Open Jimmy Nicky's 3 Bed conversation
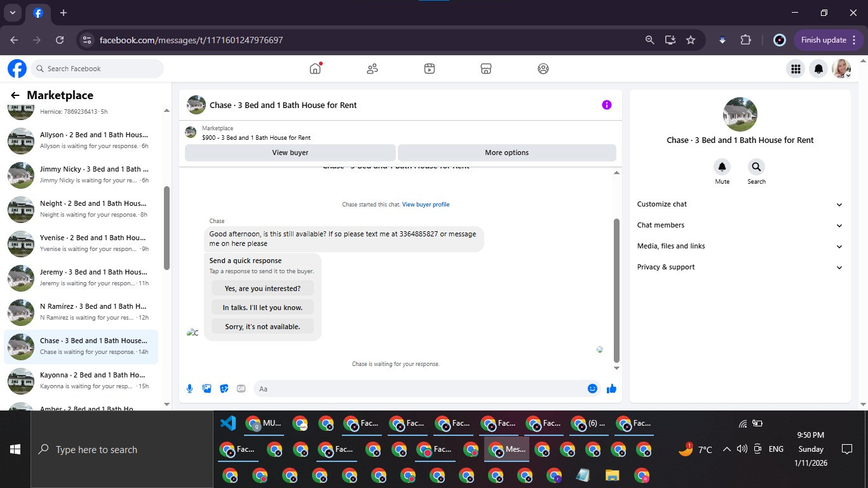This screenshot has width=868, height=488. point(81,175)
